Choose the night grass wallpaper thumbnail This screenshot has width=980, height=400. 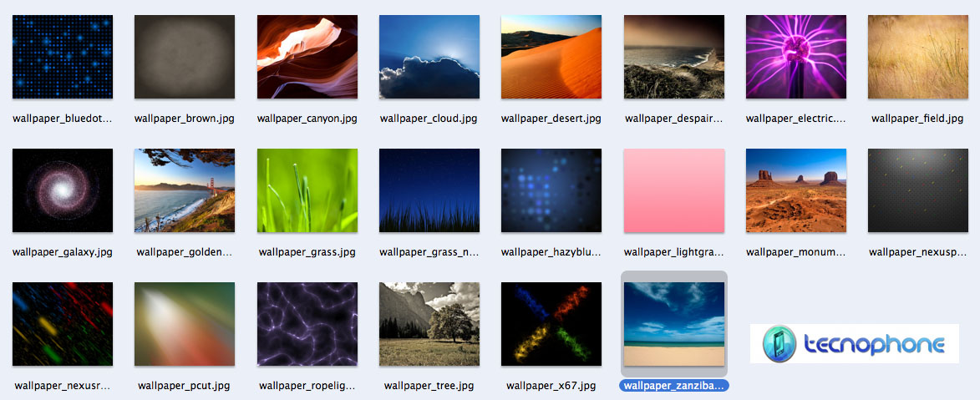coord(429,190)
